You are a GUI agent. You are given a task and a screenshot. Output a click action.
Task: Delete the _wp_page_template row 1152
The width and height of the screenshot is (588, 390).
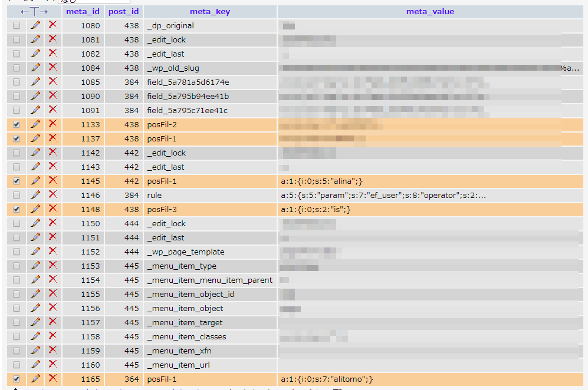(x=53, y=251)
